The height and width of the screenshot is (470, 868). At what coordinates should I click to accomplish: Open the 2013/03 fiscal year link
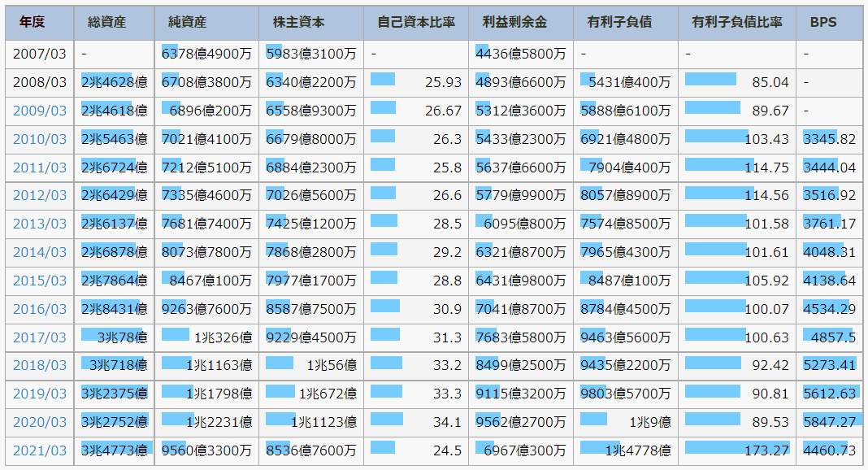point(39,224)
